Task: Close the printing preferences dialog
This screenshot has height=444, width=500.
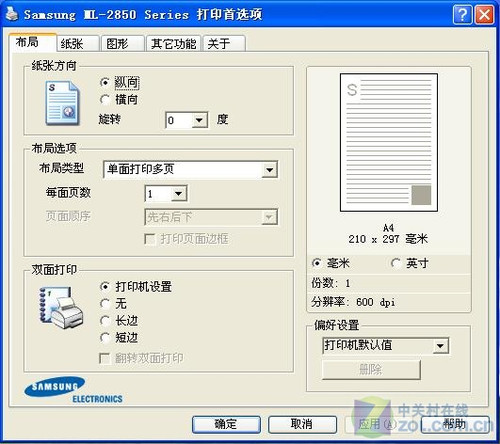Action: tap(484, 15)
